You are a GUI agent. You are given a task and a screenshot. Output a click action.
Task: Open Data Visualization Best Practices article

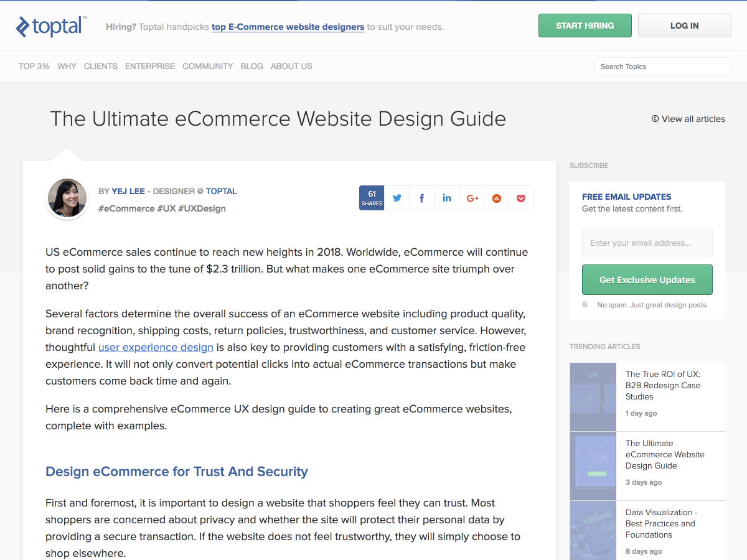(662, 523)
